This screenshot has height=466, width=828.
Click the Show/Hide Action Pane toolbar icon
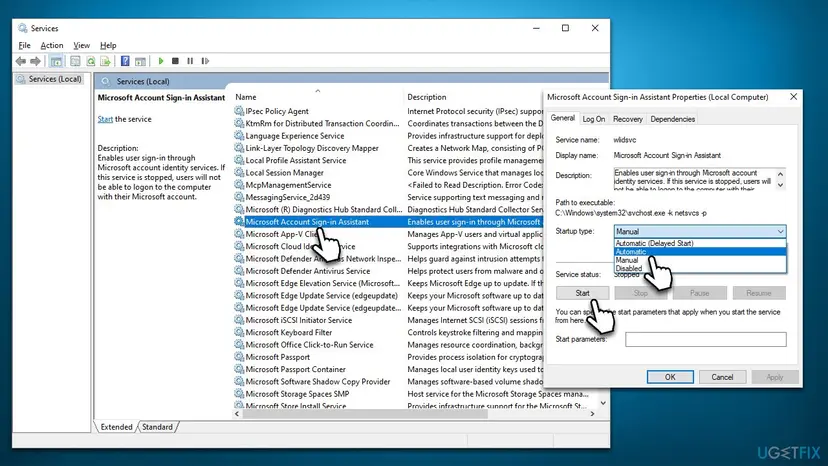(140, 61)
